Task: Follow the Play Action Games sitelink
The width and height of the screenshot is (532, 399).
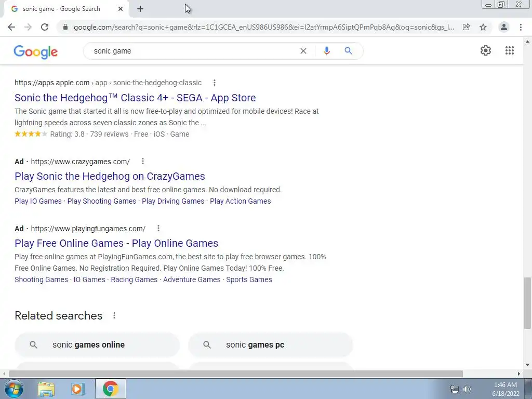Action: (x=240, y=201)
